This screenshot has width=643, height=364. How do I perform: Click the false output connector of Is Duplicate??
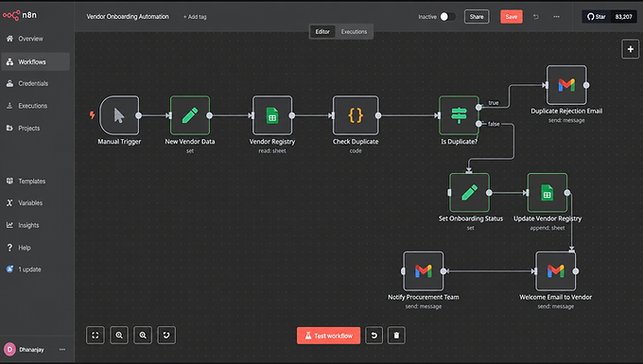(478, 124)
